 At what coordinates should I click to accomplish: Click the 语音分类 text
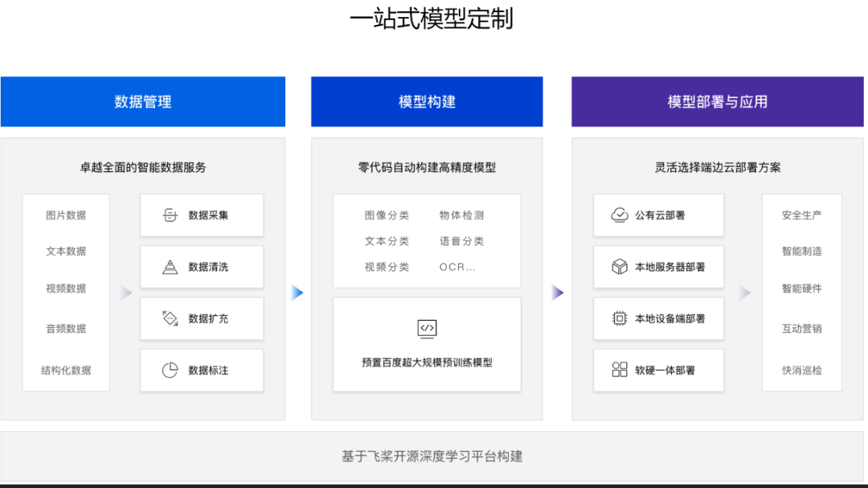[461, 241]
